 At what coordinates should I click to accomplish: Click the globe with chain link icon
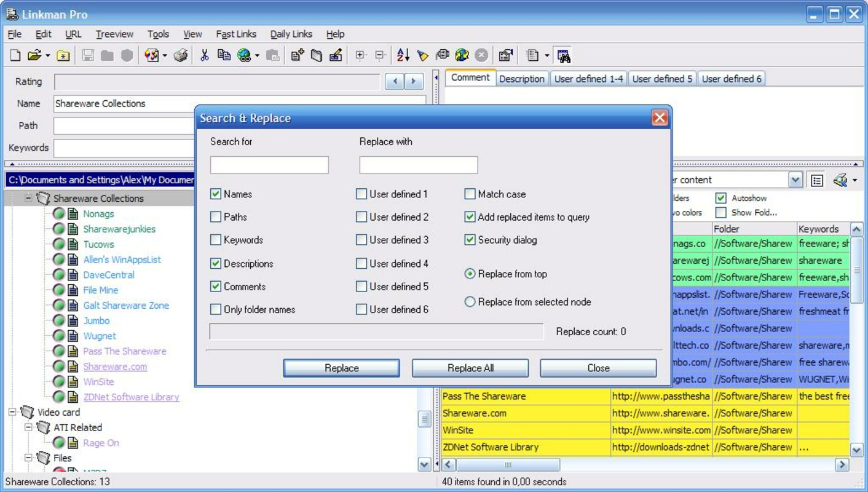tap(244, 55)
